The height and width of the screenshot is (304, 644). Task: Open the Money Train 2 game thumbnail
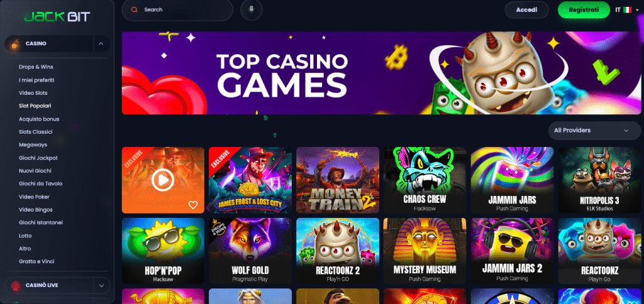click(x=338, y=180)
